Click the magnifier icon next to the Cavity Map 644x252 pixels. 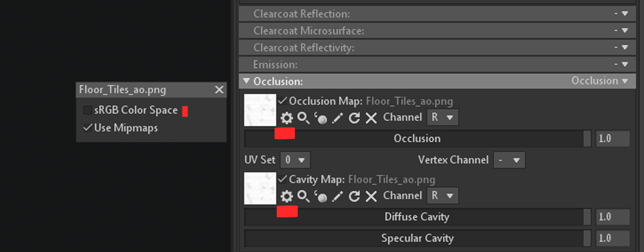coord(304,196)
